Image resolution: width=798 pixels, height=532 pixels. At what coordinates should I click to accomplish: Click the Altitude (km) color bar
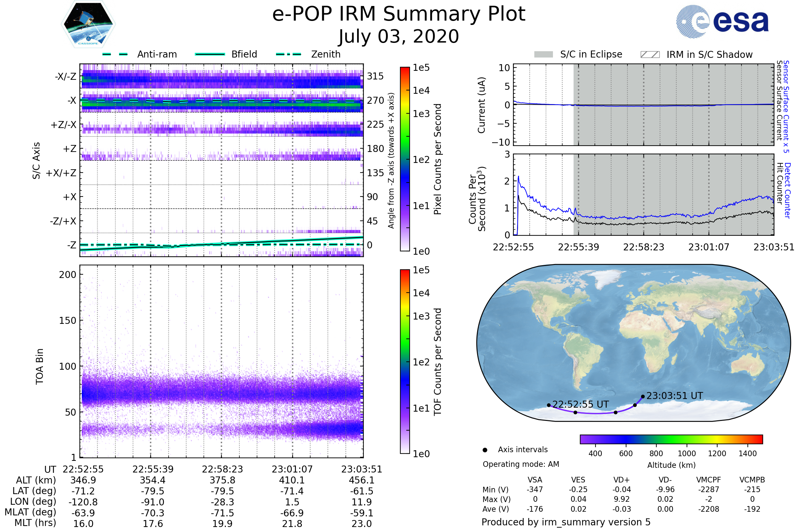pos(671,439)
